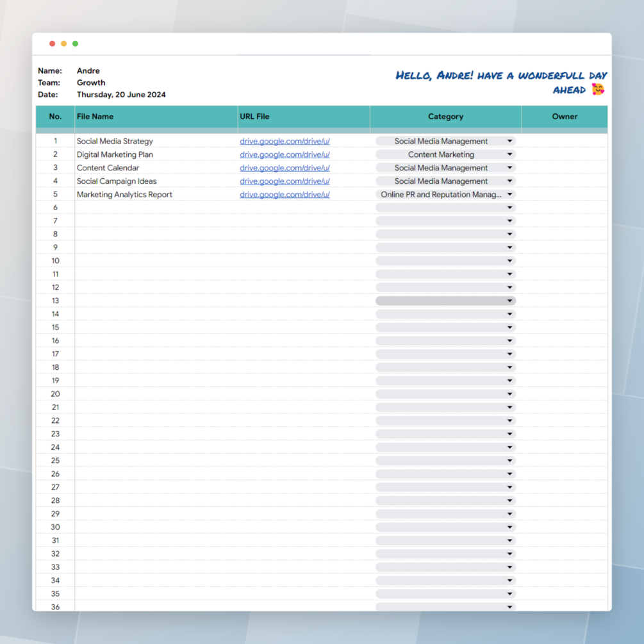Click the 'Hello, Andre!' greeting banner
Screen dimensions: 644x644
click(501, 82)
